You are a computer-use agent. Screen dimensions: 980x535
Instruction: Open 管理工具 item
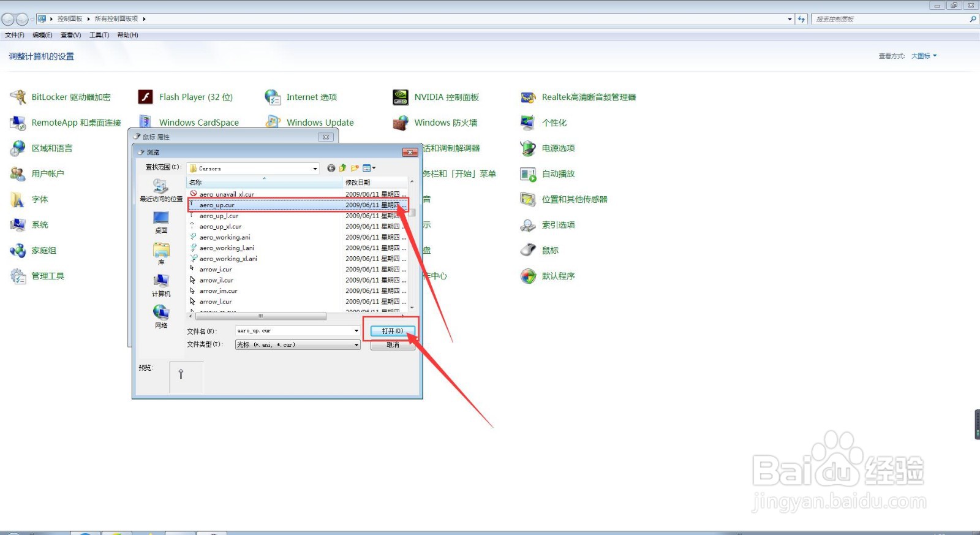pos(37,276)
